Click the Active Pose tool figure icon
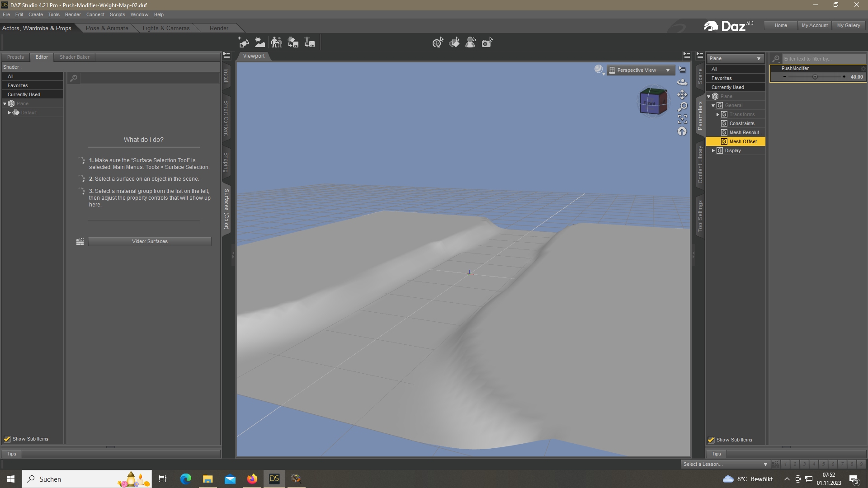 click(470, 42)
